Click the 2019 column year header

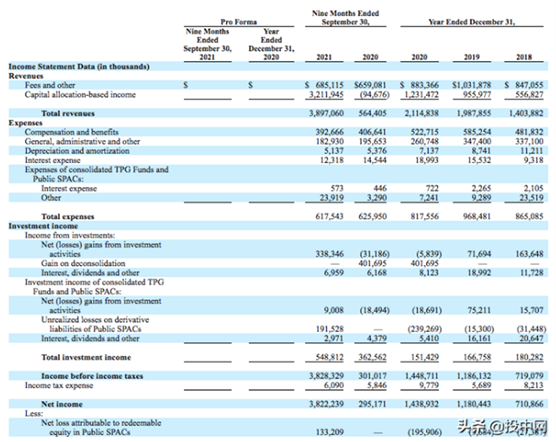pos(472,57)
